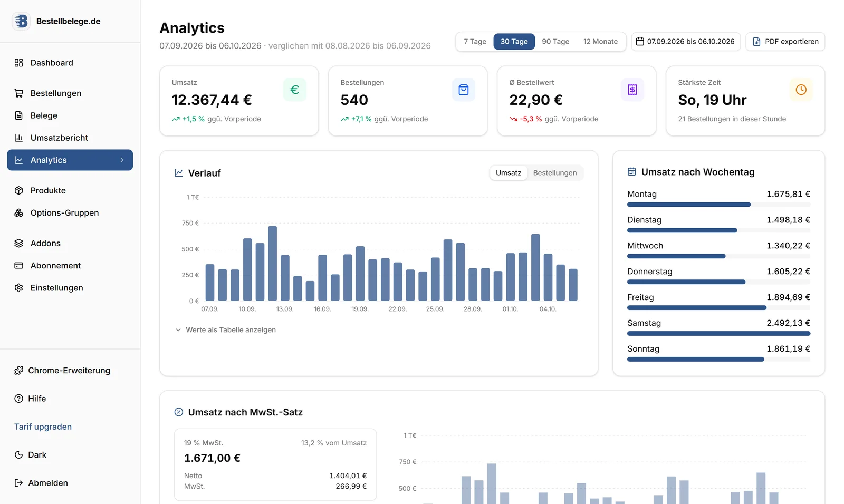Switch Verlauf chart to Umsatz
The height and width of the screenshot is (504, 844).
[509, 173]
